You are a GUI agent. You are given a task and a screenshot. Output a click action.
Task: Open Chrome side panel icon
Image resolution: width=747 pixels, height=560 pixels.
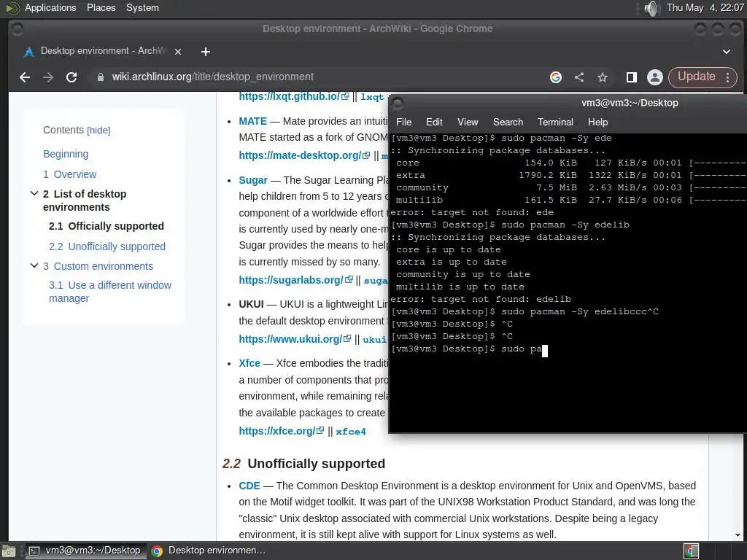632,77
